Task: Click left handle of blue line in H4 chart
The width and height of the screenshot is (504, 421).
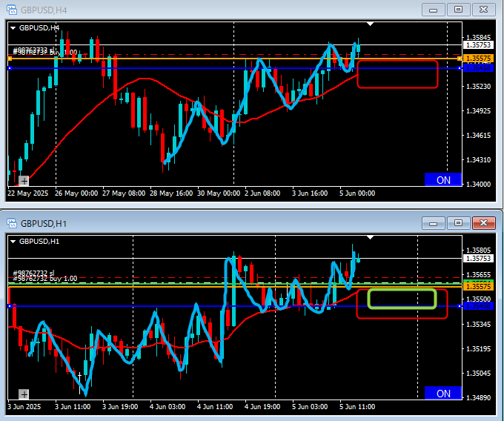Action: click(10, 68)
